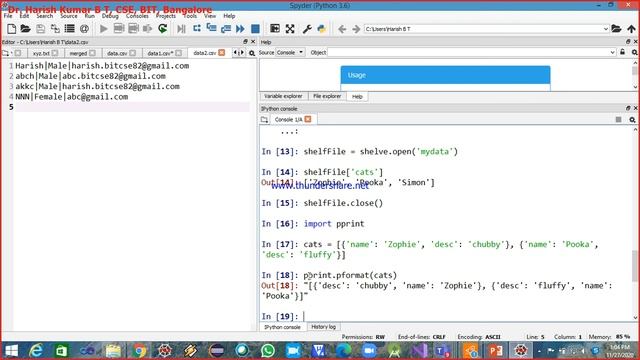Screen dimensions: 640x360
Task: Open the Help pane options icon
Action: (x=635, y=53)
